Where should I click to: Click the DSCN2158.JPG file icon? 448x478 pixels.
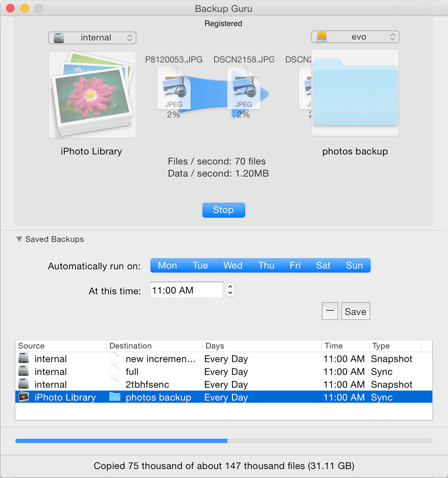coord(244,87)
